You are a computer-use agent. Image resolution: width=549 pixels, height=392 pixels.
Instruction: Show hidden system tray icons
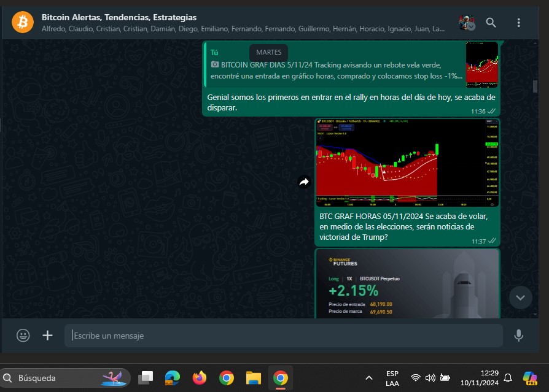tap(369, 378)
